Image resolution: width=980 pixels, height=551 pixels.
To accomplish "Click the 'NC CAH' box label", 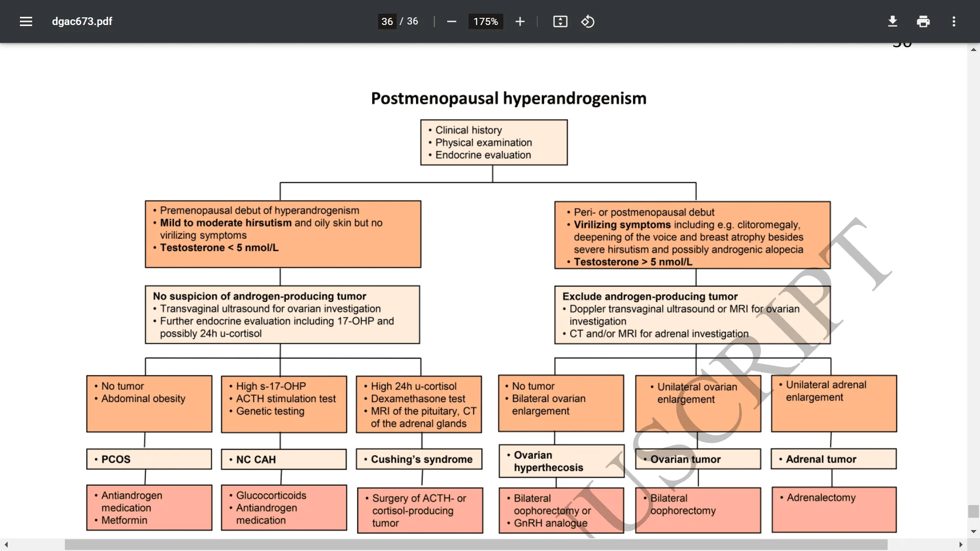I will coord(256,460).
